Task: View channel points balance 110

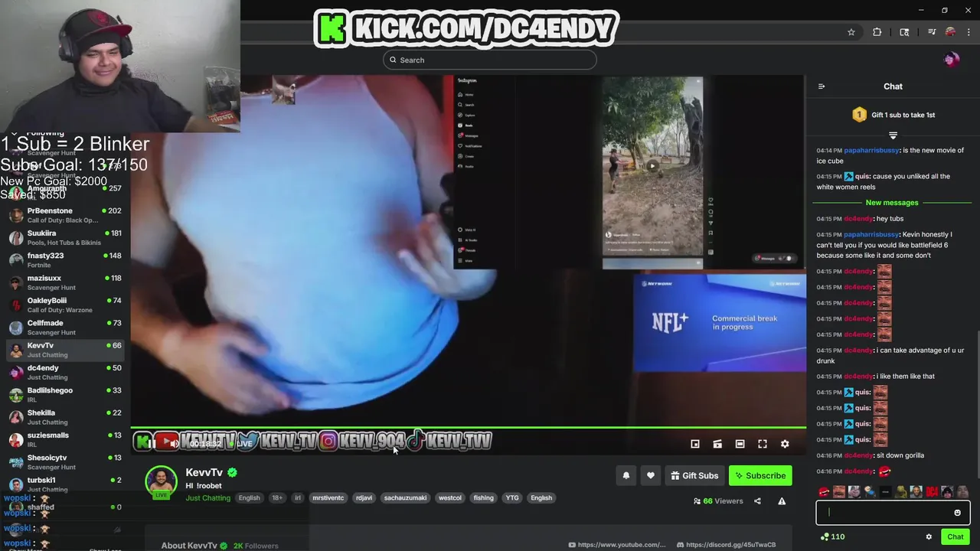Action: [832, 536]
